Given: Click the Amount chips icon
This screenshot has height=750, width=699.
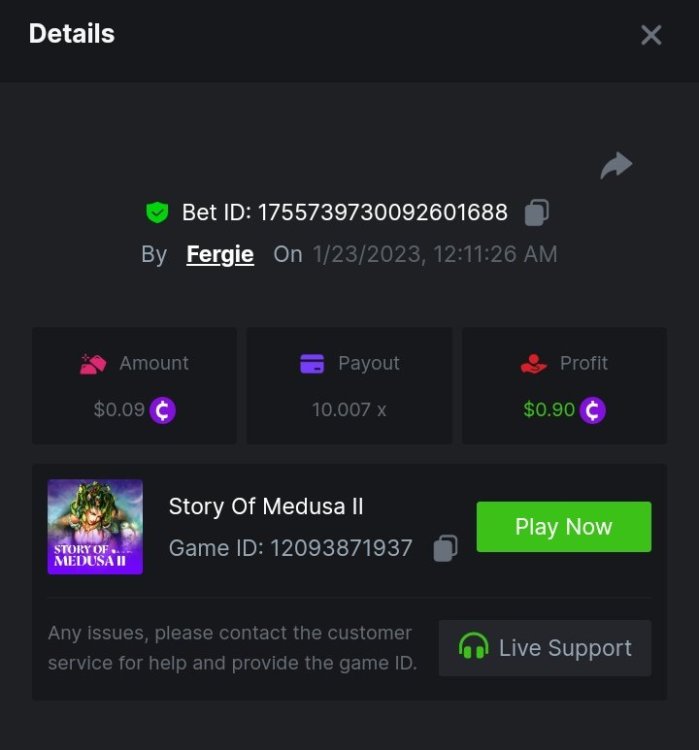Looking at the screenshot, I should point(93,364).
